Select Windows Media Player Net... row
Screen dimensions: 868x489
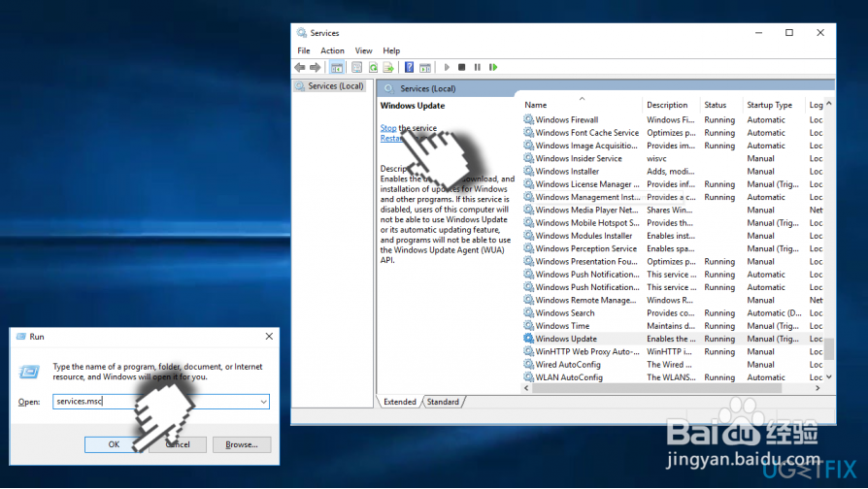(x=673, y=210)
